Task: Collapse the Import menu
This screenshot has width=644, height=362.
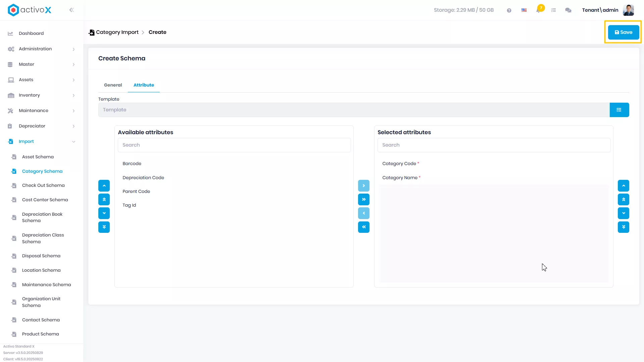Action: 42,142
